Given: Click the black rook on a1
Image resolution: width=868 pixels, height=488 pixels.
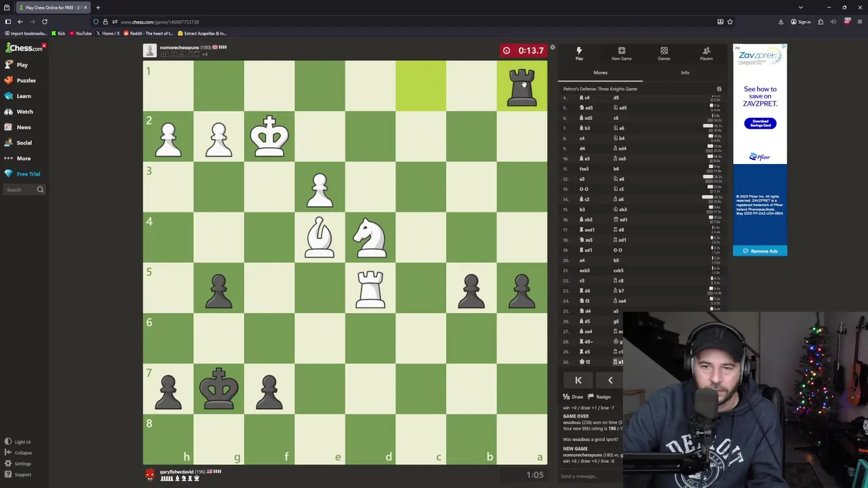Looking at the screenshot, I should pyautogui.click(x=521, y=86).
